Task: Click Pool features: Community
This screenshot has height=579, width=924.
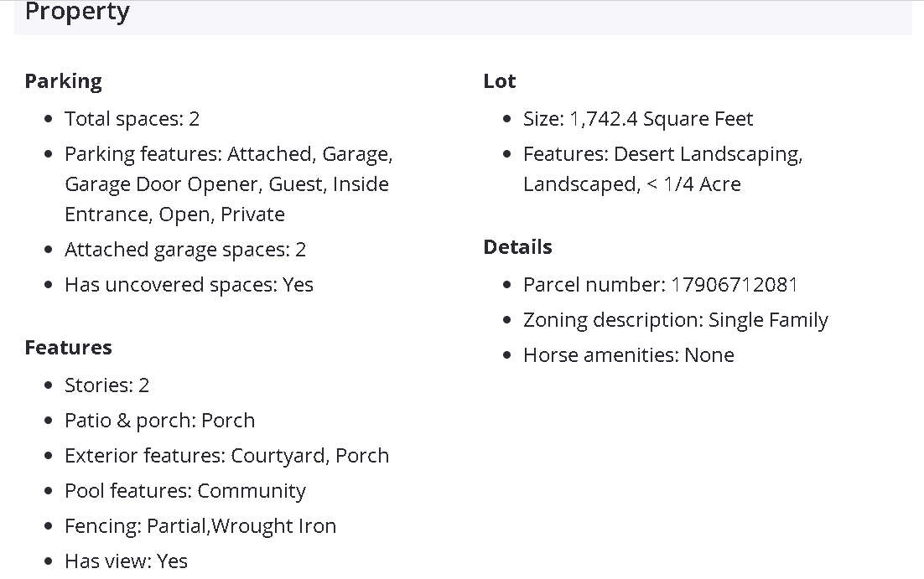Action: 184,491
